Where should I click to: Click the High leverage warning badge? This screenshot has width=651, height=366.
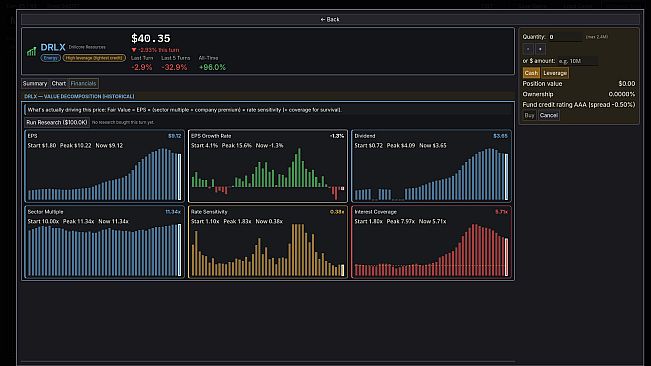click(94, 58)
